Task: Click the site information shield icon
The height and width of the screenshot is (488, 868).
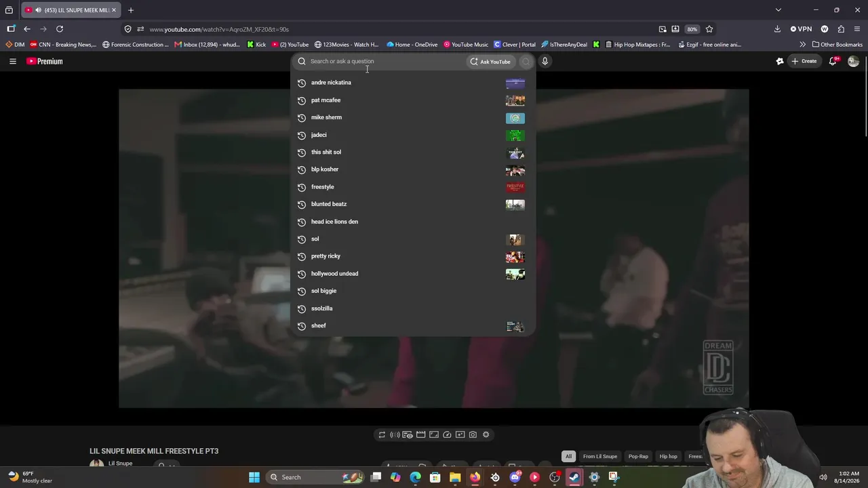Action: (x=127, y=29)
